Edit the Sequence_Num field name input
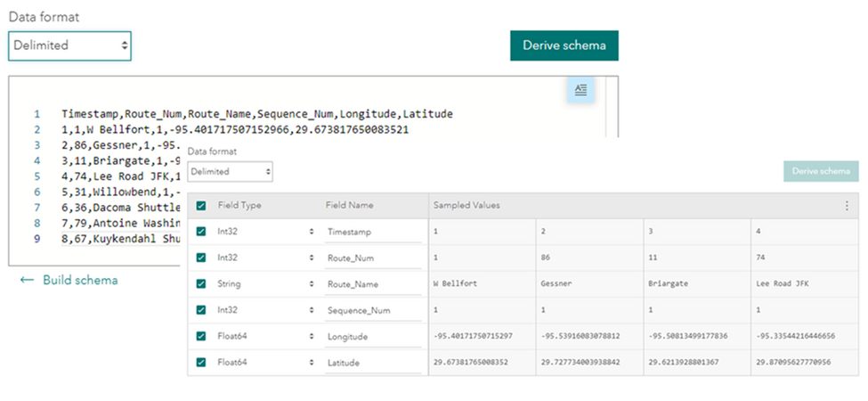Viewport: 868px width, 401px height. pos(372,310)
